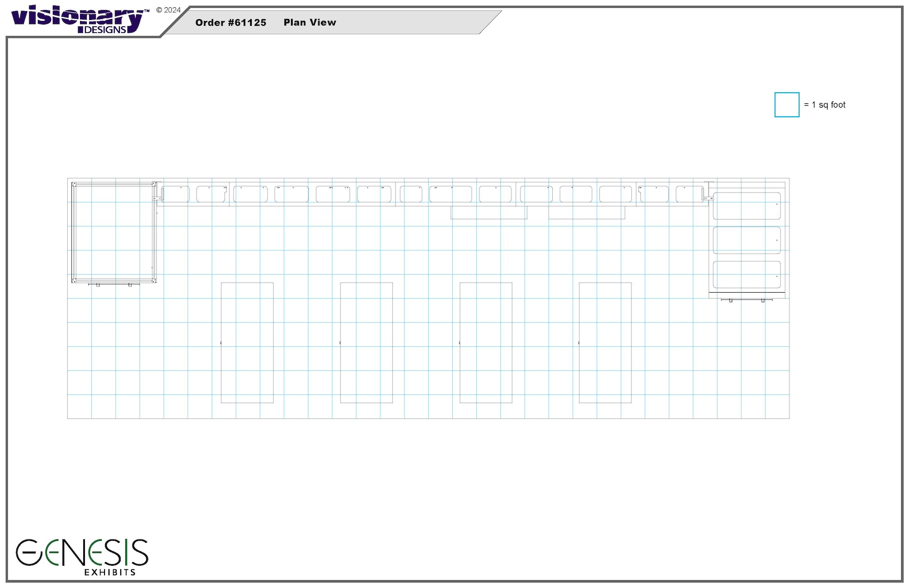This screenshot has height=588, width=909.
Task: Select the leftmost rounded panel on back wall
Action: coord(175,194)
